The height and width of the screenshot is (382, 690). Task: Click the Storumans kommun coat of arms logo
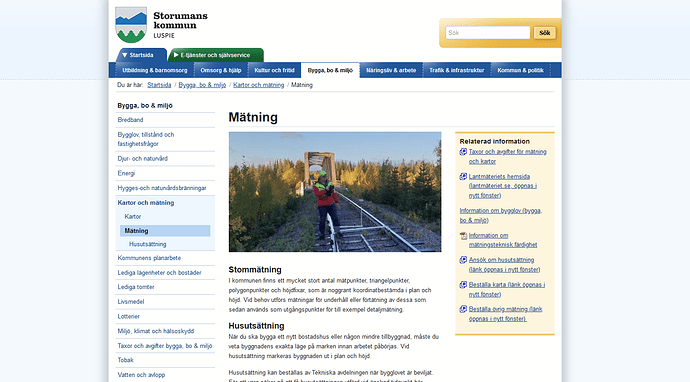point(131,25)
